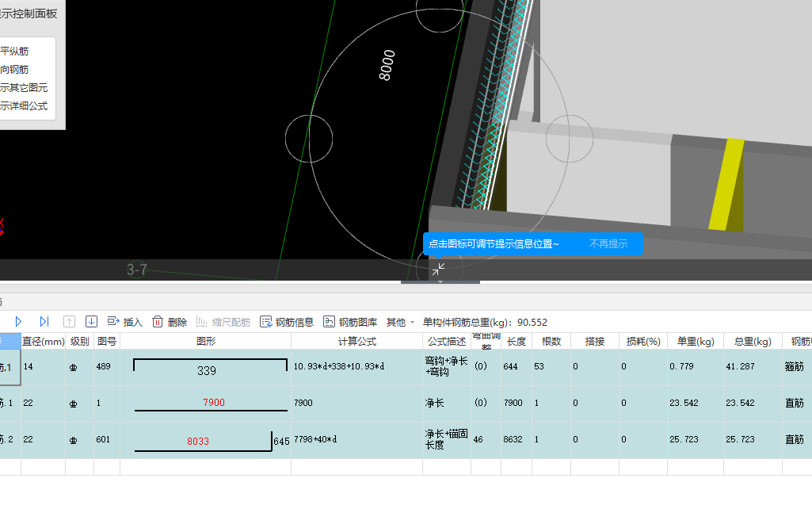
Task: Click the 计算公式 column header
Action: tap(356, 341)
